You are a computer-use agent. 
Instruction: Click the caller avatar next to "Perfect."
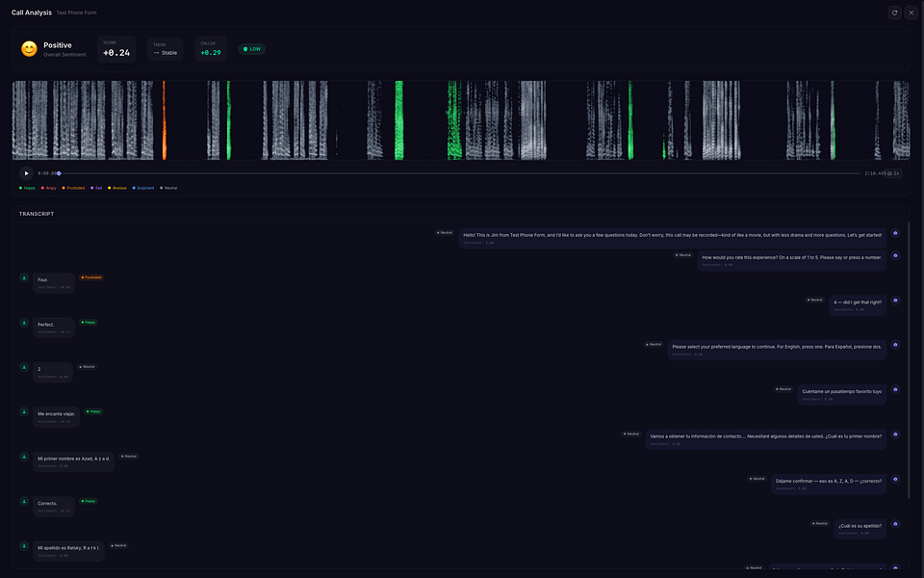click(x=24, y=323)
